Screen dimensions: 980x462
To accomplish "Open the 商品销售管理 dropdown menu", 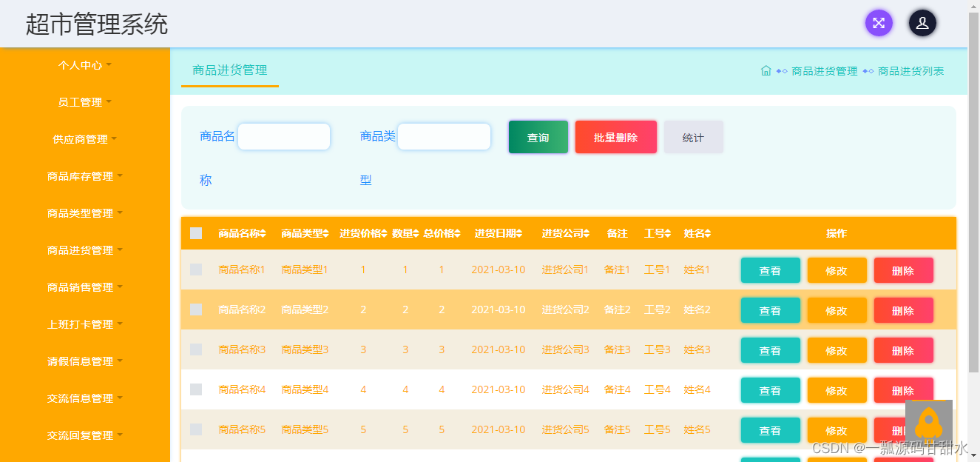I will point(81,287).
